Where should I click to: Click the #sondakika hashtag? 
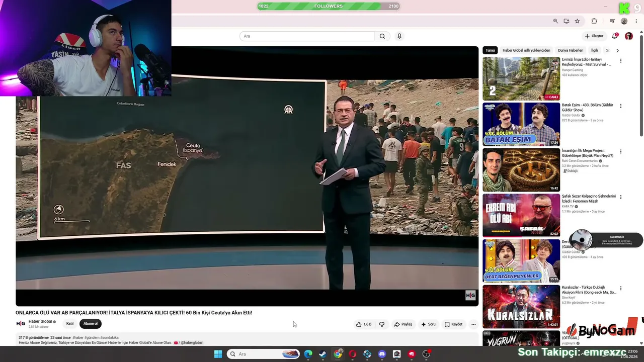(x=109, y=338)
